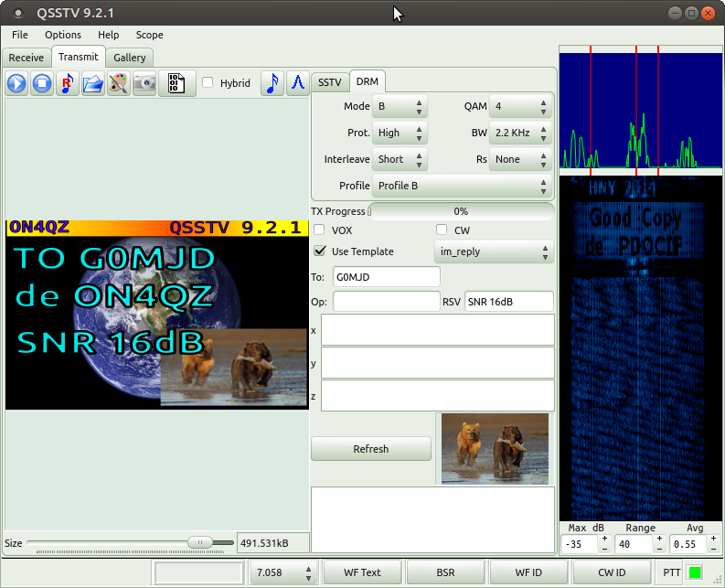Click the Refresh button
This screenshot has width=725, height=588.
point(370,449)
